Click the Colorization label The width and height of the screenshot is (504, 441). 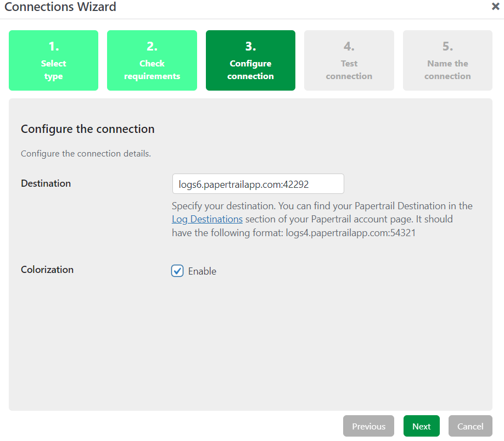click(x=47, y=270)
